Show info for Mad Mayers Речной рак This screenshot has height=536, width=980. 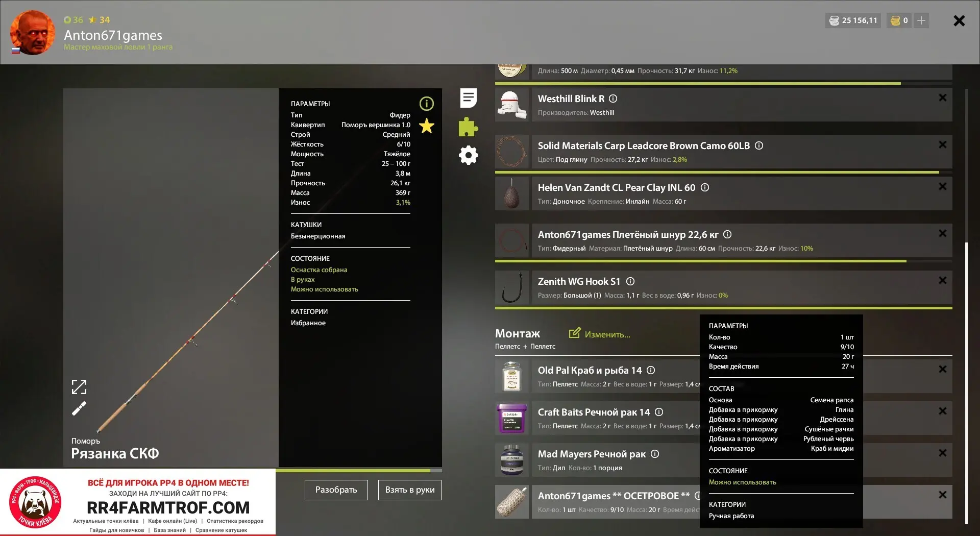(655, 454)
